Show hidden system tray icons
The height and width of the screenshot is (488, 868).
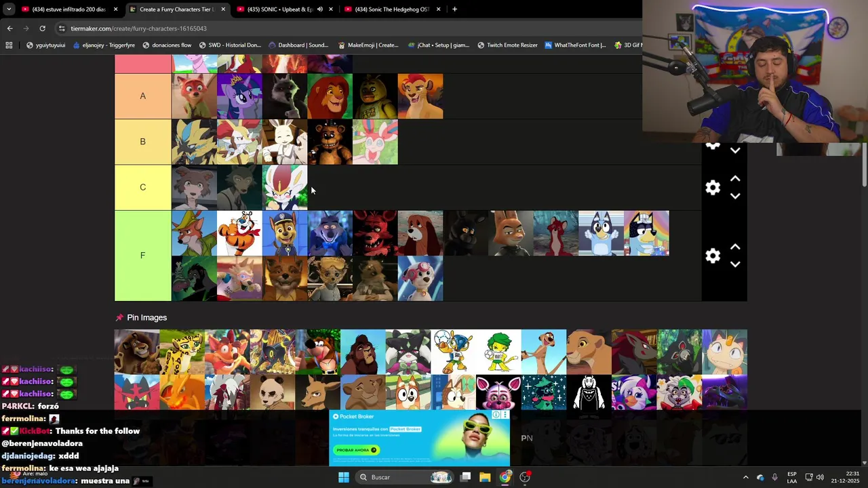(x=745, y=477)
